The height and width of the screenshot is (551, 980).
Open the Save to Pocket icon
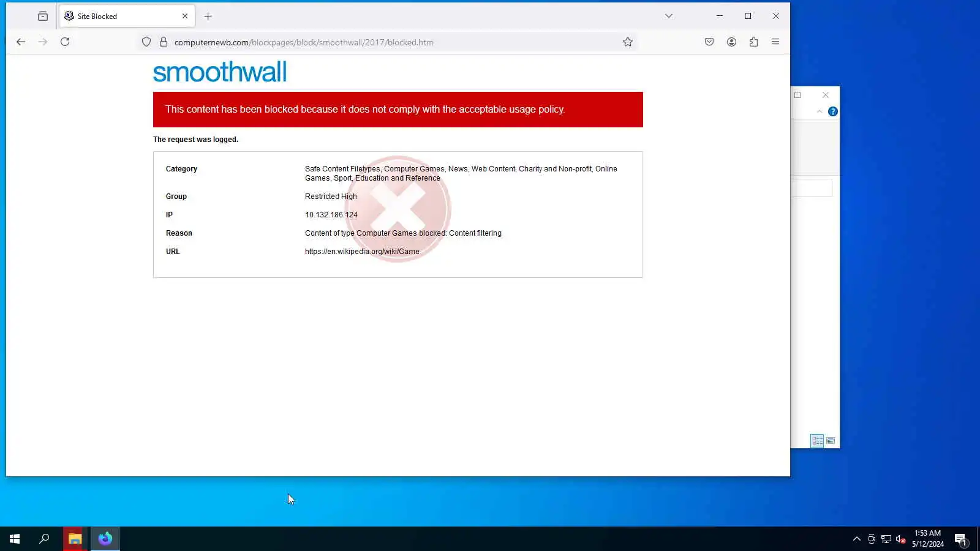click(x=709, y=42)
